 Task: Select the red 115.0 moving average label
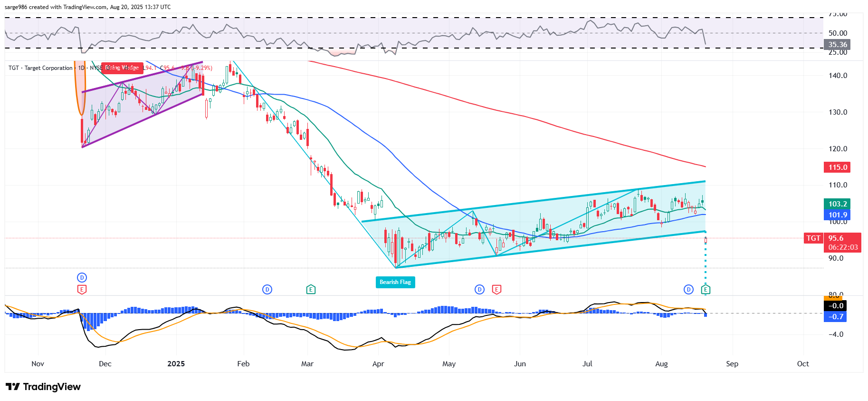tap(837, 167)
